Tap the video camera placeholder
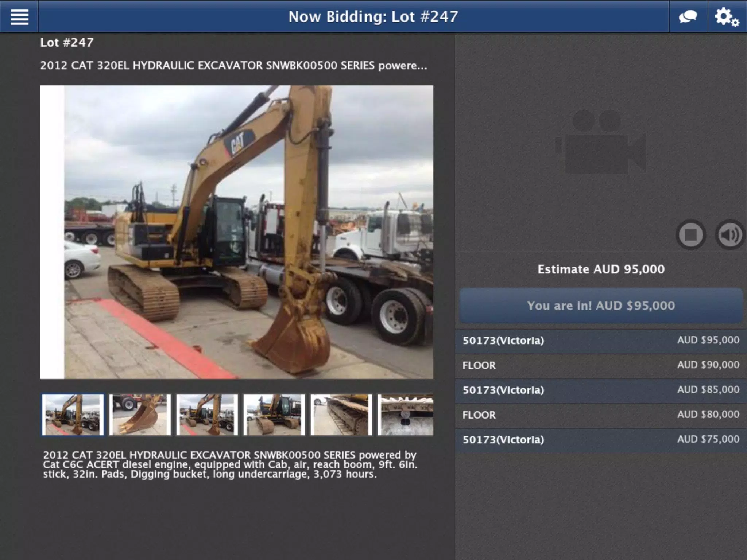 (601, 142)
